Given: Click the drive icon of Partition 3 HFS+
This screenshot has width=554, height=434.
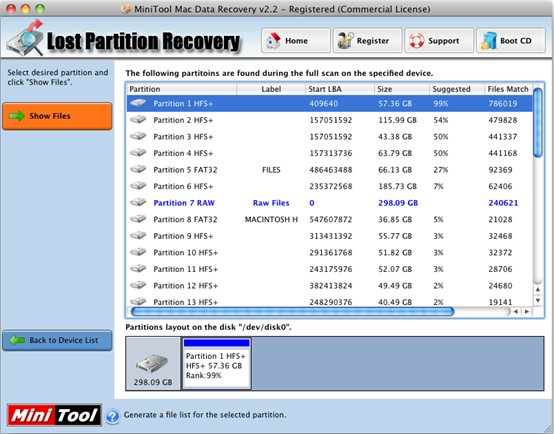Looking at the screenshot, I should (x=138, y=136).
